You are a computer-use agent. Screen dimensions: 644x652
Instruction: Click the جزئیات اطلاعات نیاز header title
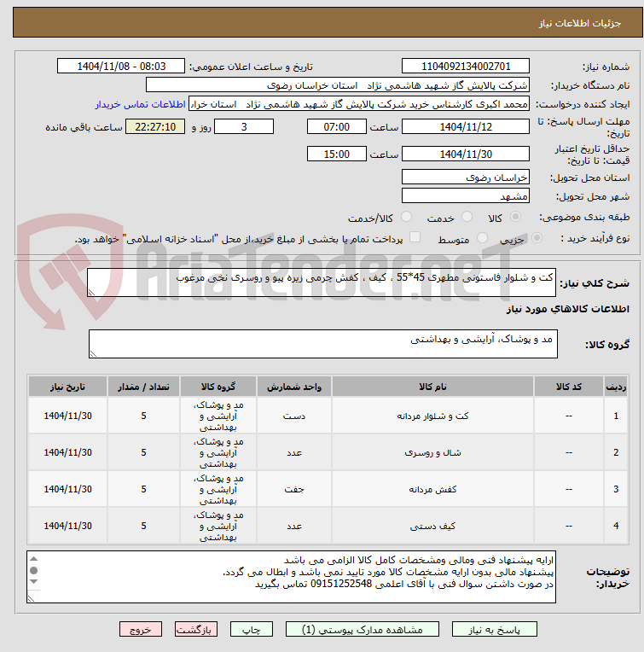click(580, 23)
